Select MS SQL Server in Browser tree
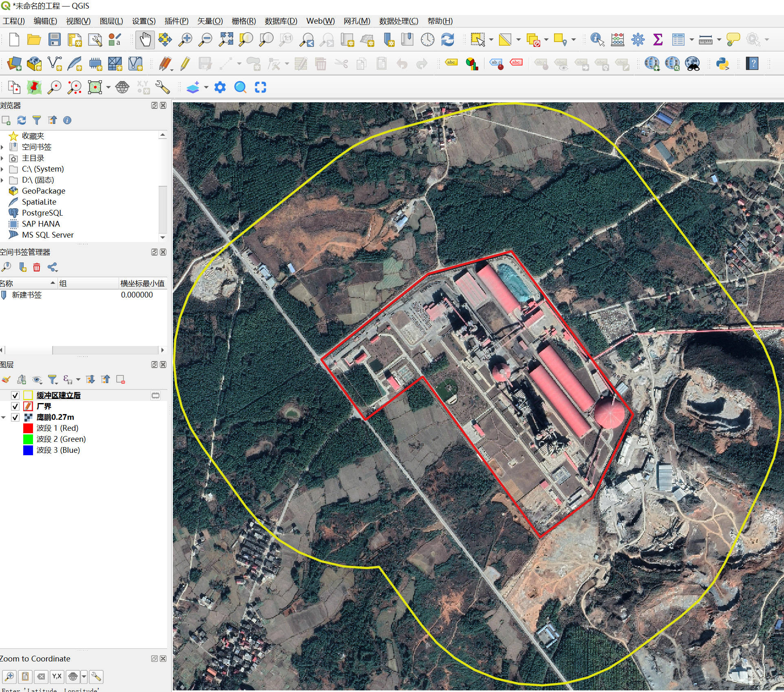The image size is (784, 692). coord(48,235)
